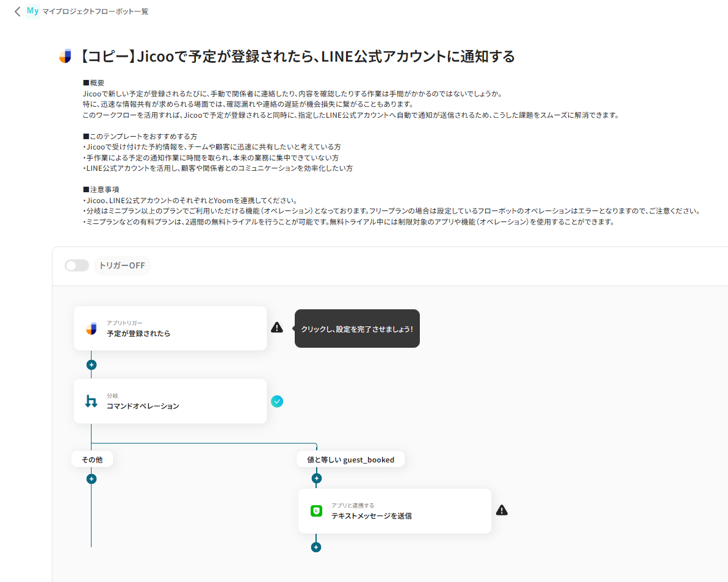The image size is (728, 582).
Task: Click the branch icon in the 分岐 card
Action: 92,401
